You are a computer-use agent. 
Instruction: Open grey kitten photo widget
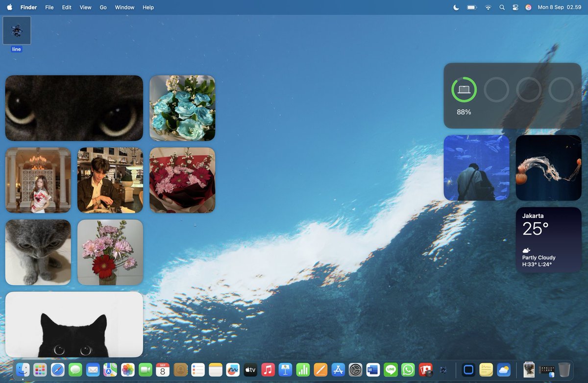point(38,252)
